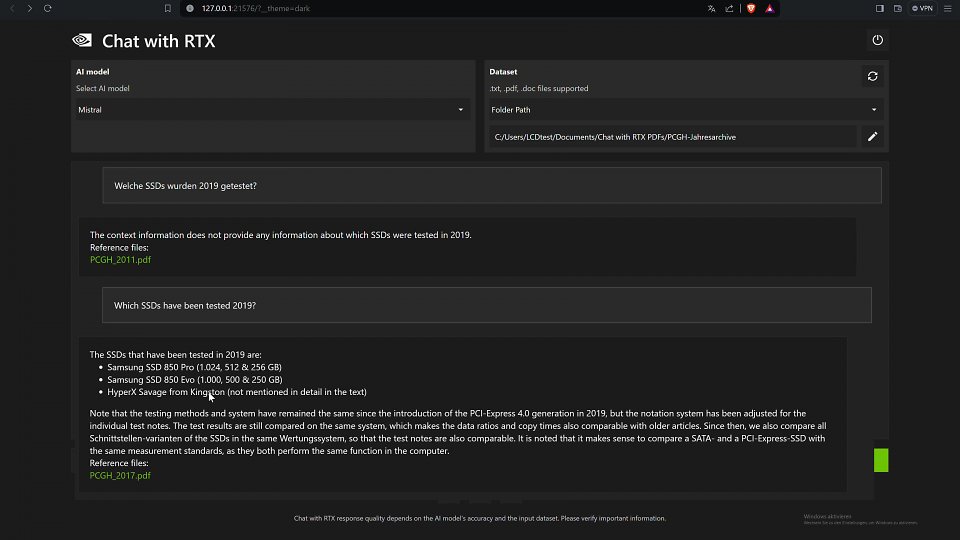960x540 pixels.
Task: Click the 'Samsung SSD 850 Pro' list row
Action: pyautogui.click(x=194, y=367)
